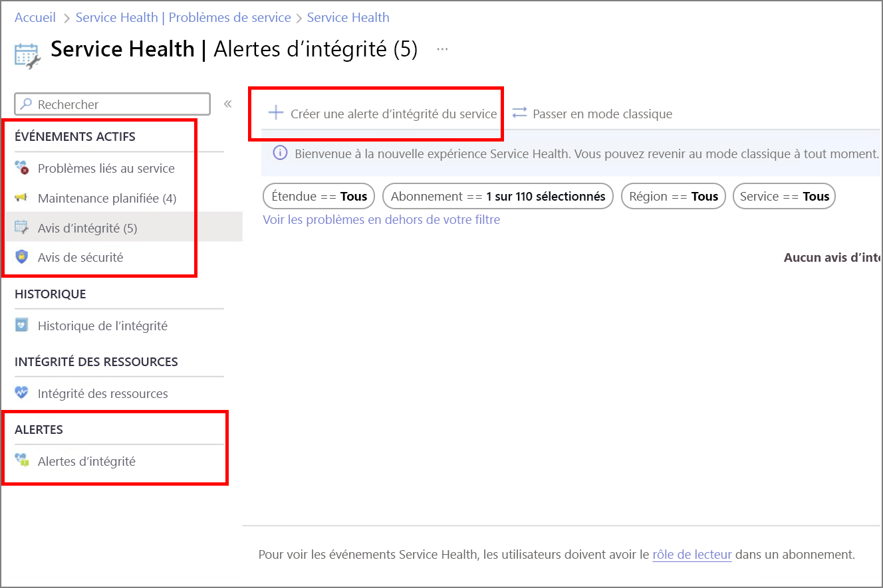
Task: Click the ALERTES section heading
Action: [x=39, y=429]
